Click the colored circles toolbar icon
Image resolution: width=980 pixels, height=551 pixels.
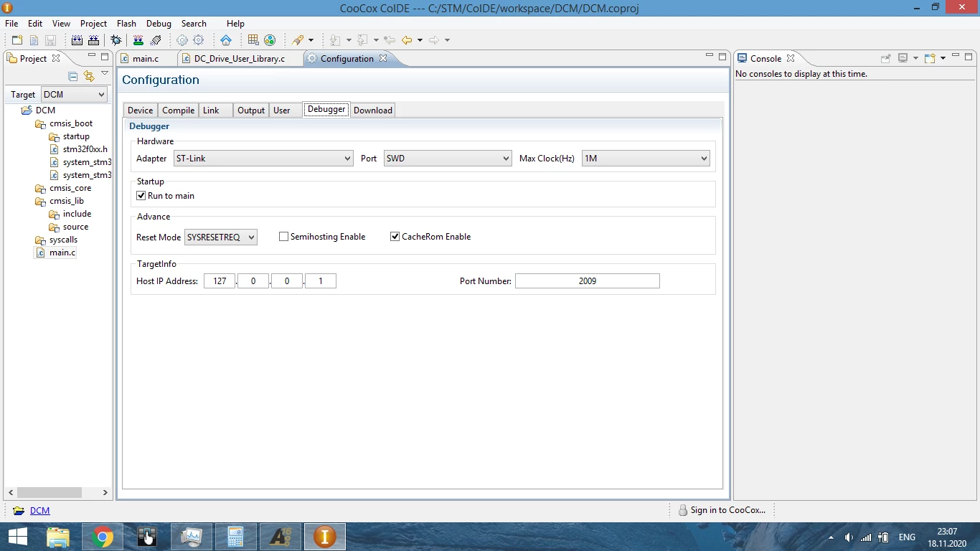270,40
